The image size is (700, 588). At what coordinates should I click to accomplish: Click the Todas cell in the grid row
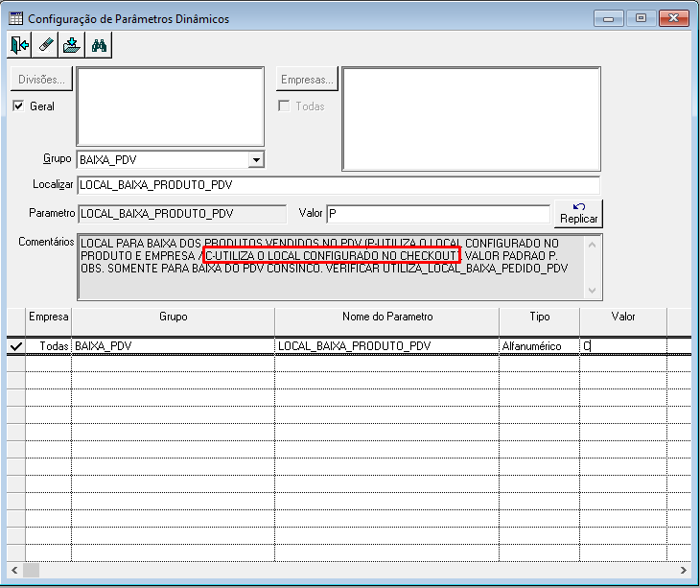[48, 346]
